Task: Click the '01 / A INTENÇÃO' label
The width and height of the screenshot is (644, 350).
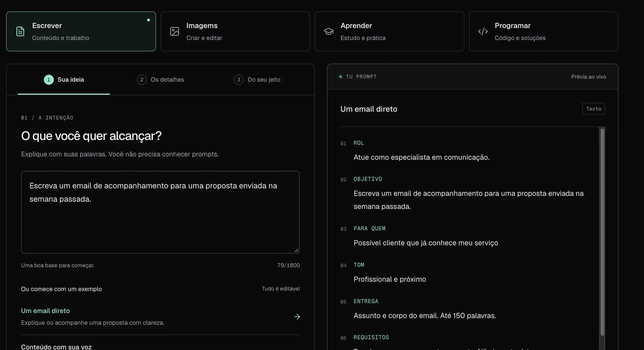Action: click(47, 118)
